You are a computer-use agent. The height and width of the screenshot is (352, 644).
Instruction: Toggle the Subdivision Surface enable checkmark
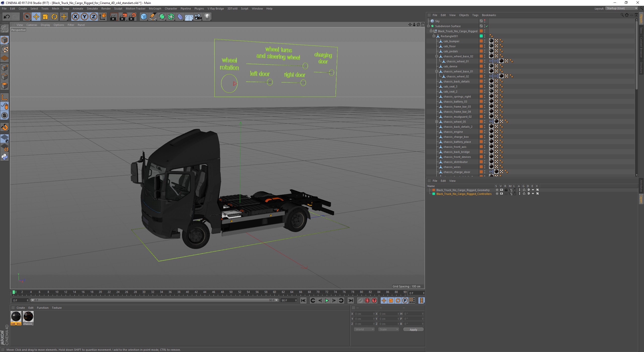click(x=487, y=26)
